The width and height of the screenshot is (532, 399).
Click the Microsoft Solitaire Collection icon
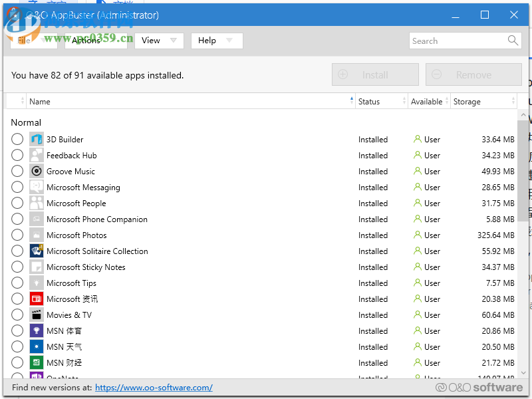pos(36,251)
